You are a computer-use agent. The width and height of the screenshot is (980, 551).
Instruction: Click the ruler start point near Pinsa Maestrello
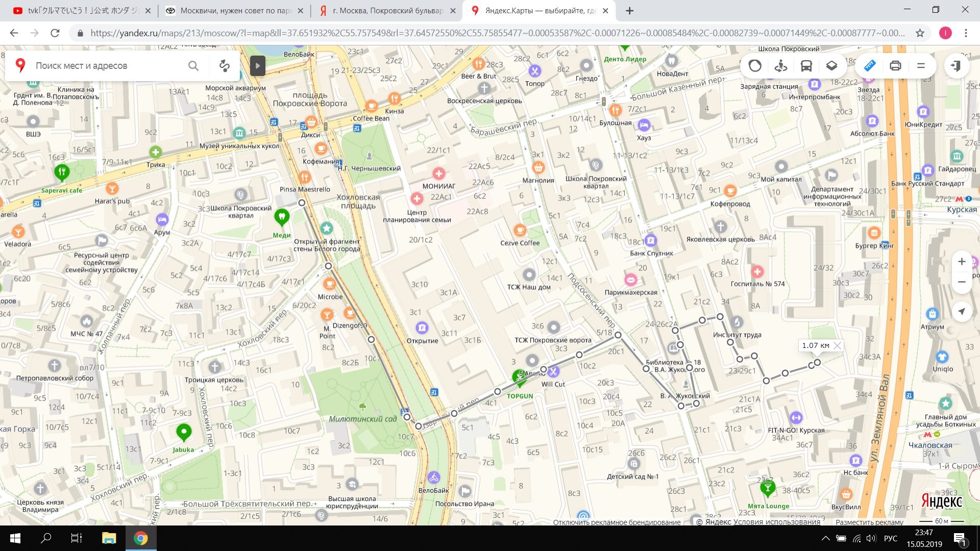click(x=302, y=203)
